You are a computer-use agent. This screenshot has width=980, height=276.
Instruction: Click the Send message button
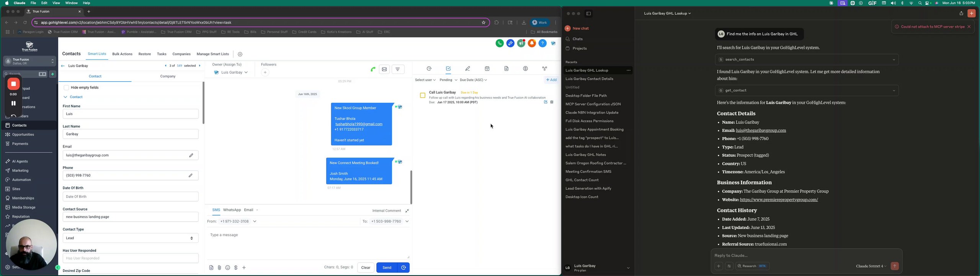[x=387, y=268]
